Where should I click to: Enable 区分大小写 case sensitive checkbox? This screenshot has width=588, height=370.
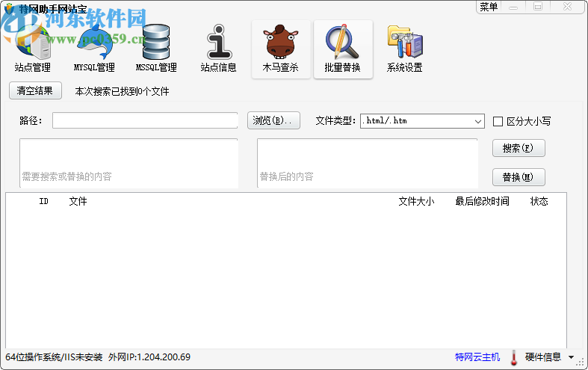pyautogui.click(x=498, y=121)
